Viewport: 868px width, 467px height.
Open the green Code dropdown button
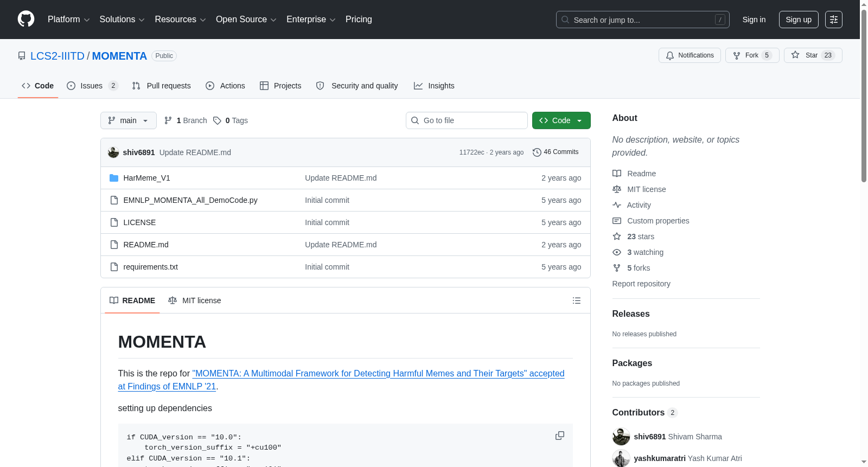(561, 120)
